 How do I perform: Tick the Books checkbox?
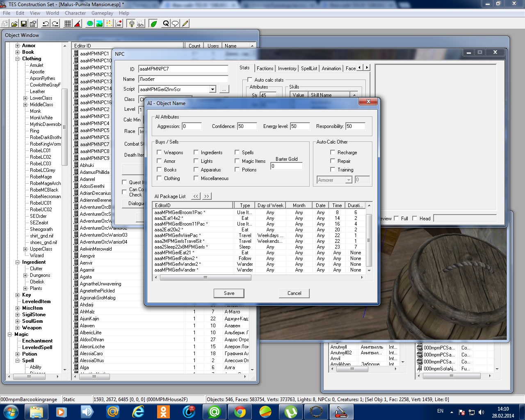[x=159, y=169]
